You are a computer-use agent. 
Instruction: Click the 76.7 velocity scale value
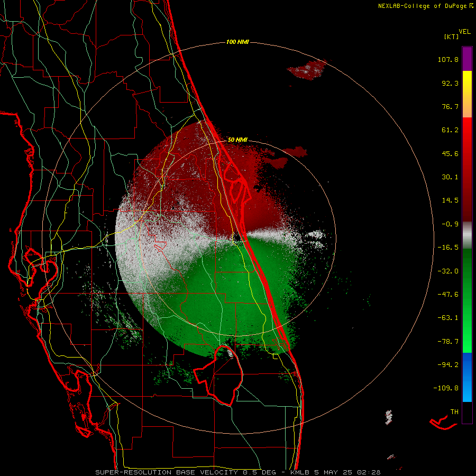coord(450,106)
